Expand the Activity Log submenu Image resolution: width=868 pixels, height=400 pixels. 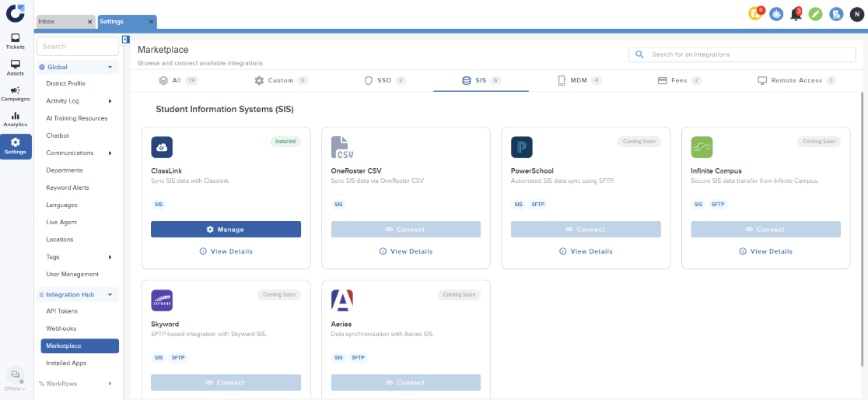tap(110, 101)
